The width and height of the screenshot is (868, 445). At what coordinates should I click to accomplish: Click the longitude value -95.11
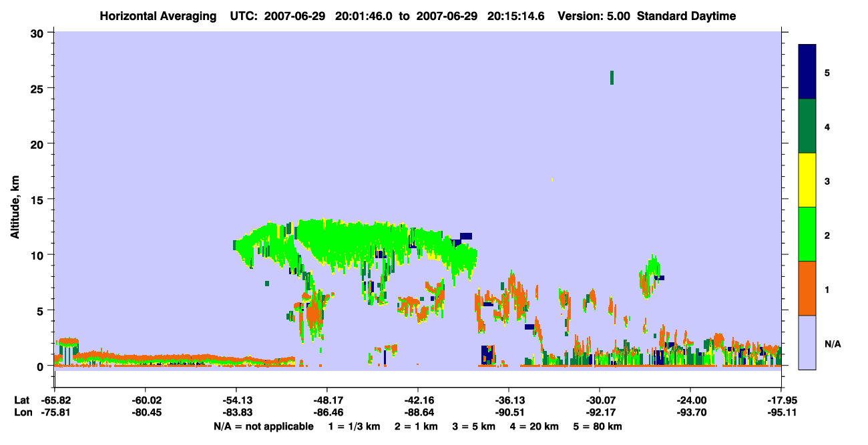click(781, 412)
